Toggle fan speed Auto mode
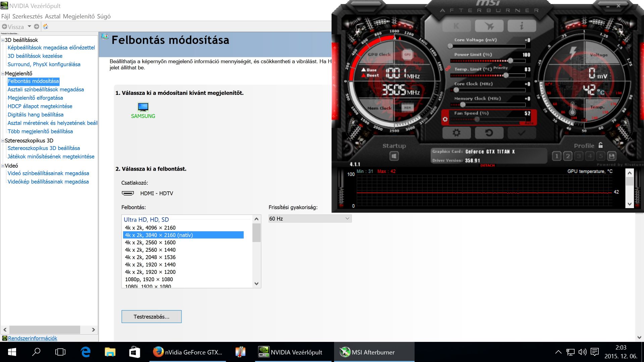 [529, 123]
